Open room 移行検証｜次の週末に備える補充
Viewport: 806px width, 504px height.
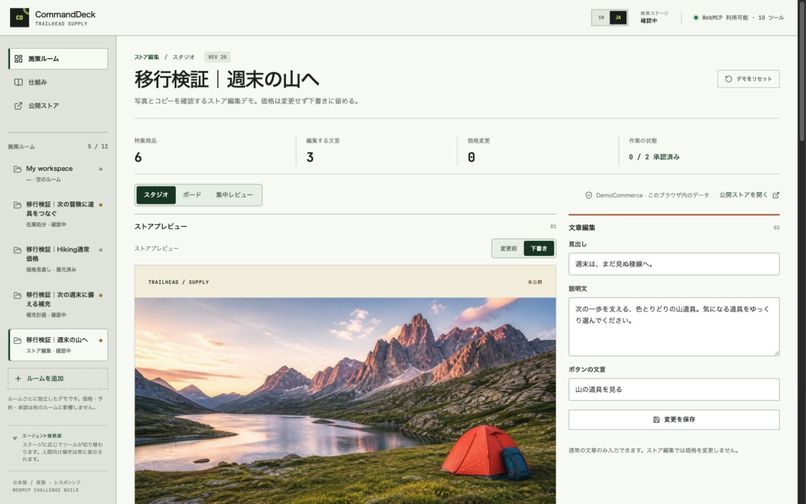click(x=58, y=304)
